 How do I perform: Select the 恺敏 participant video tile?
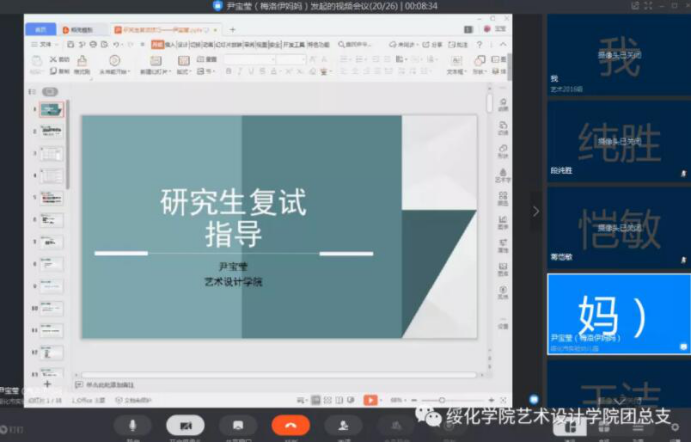(618, 226)
